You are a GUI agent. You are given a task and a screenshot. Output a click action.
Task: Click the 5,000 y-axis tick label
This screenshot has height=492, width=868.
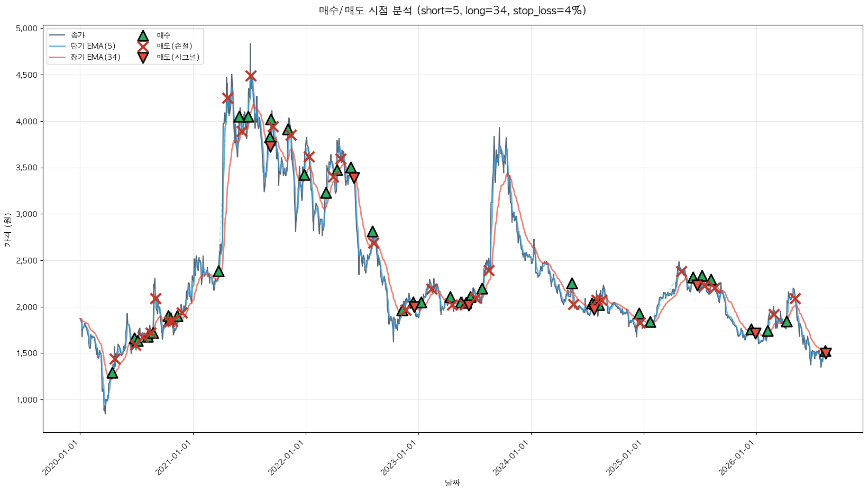coord(28,29)
